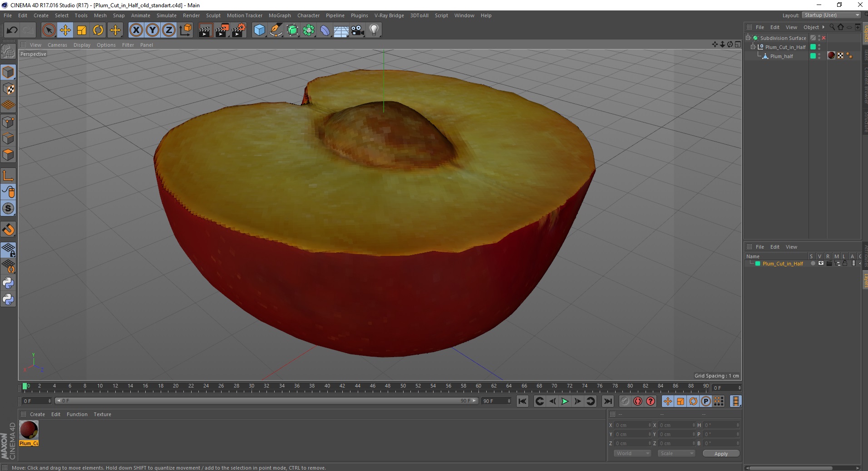Go to end of animation
Screen dimensions: 868x471
point(608,401)
